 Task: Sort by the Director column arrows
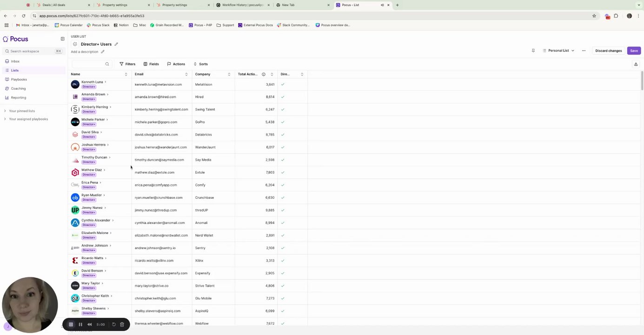point(302,74)
